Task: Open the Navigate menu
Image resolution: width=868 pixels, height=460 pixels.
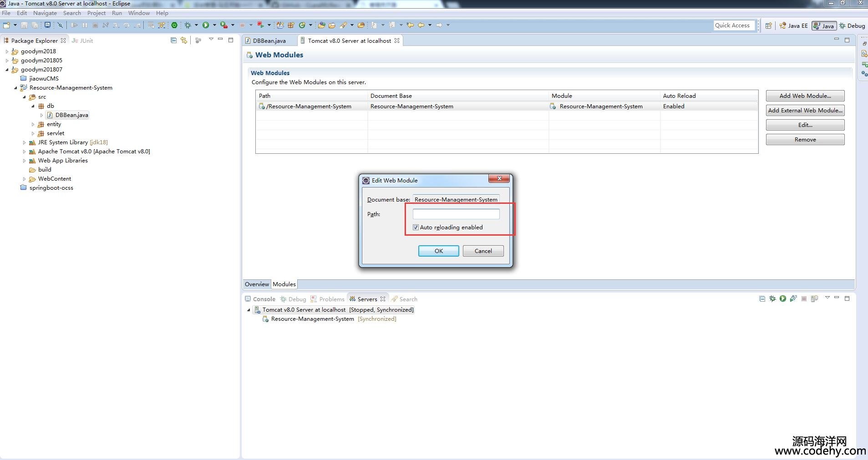Action: click(45, 13)
